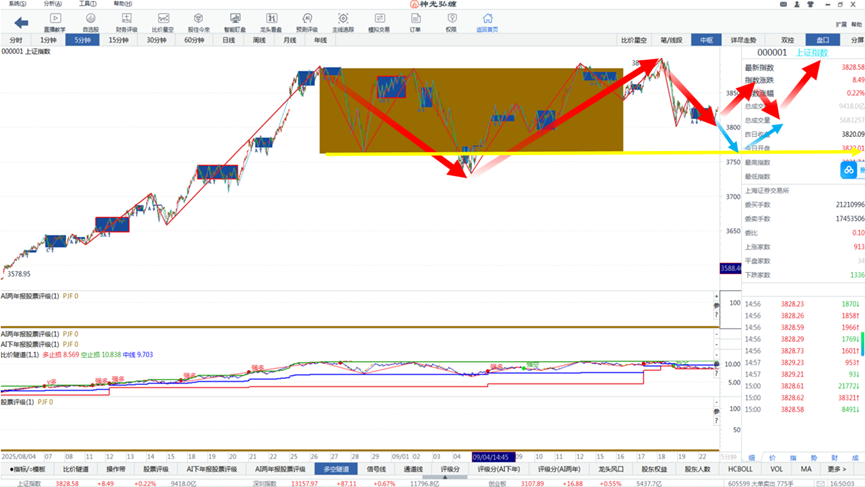Open the 指标/模板 selector
The width and height of the screenshot is (865, 487).
28,468
